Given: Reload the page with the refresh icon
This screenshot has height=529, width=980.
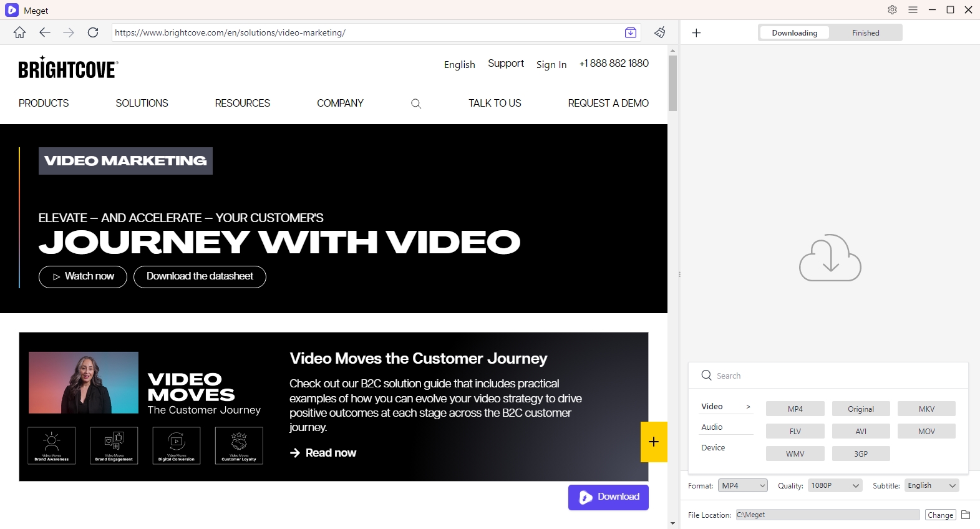Looking at the screenshot, I should [x=93, y=32].
